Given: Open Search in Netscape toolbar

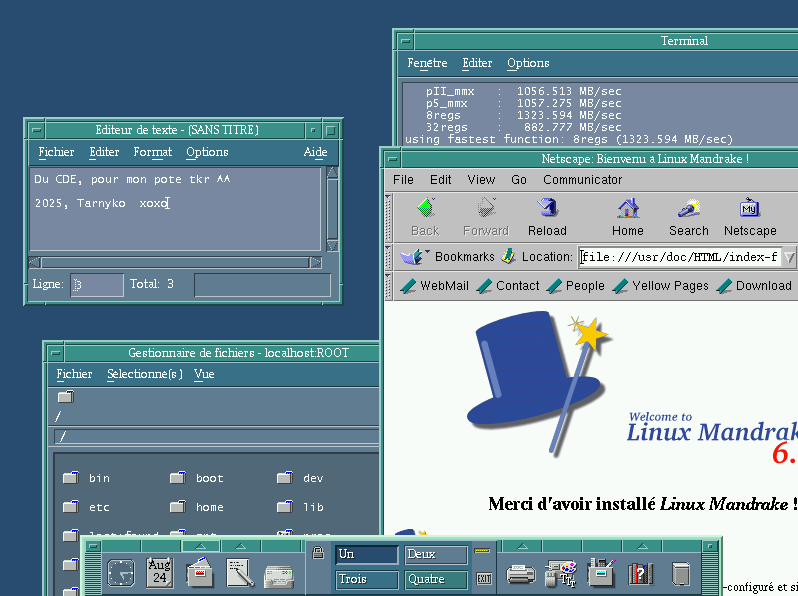Looking at the screenshot, I should 689,217.
